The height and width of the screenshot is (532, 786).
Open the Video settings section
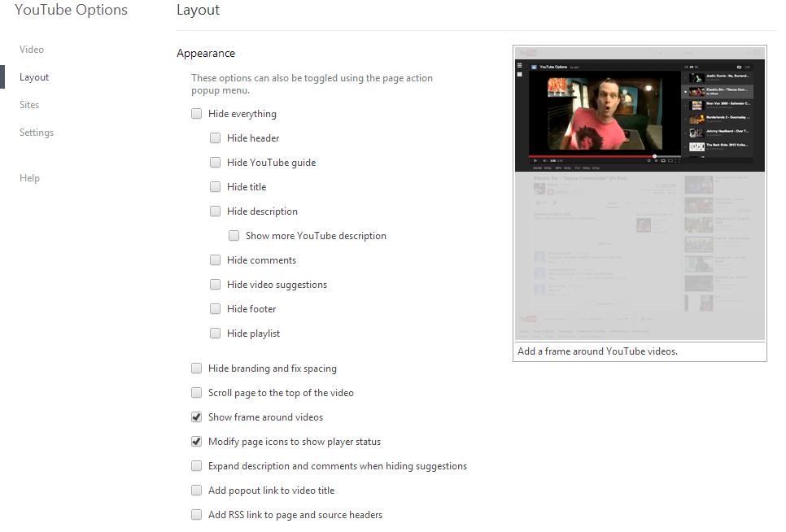32,50
